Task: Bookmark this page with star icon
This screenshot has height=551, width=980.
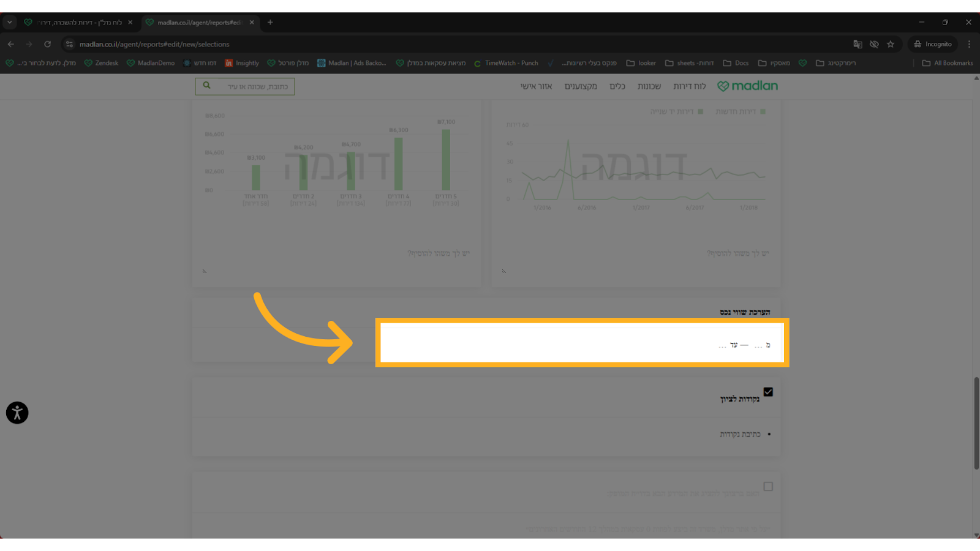Action: tap(891, 44)
